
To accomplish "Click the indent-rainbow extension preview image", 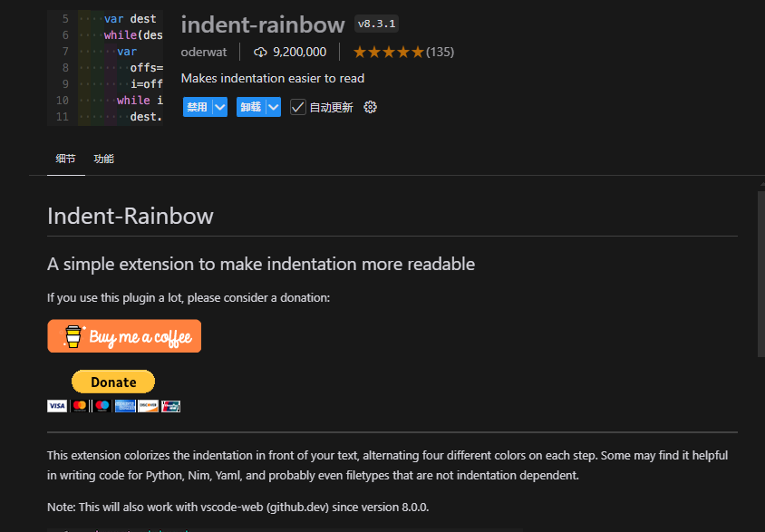I will pos(105,68).
